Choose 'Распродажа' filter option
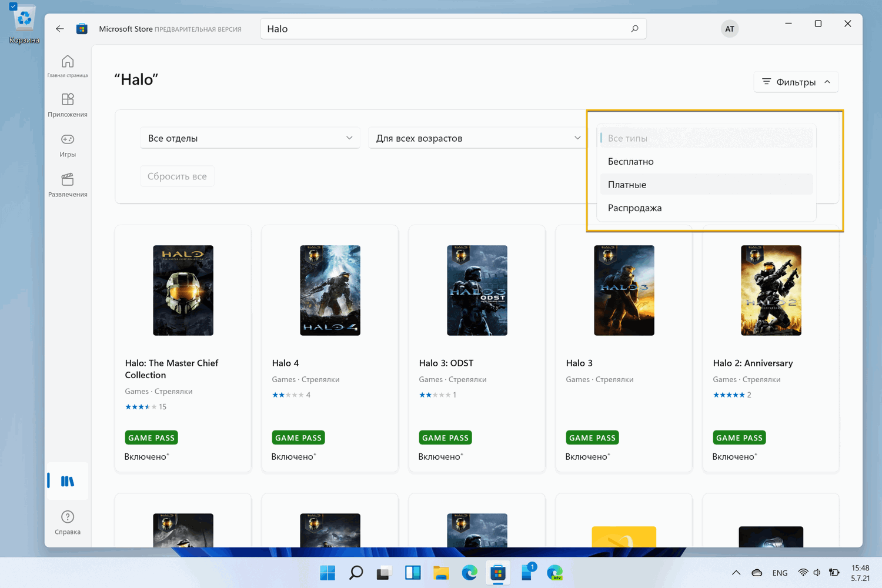 click(634, 208)
